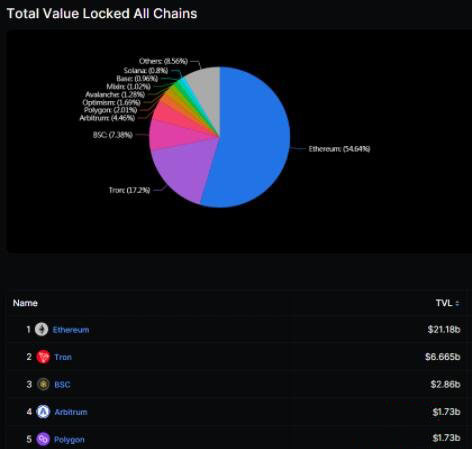Open the Ethereum chain link

click(71, 330)
